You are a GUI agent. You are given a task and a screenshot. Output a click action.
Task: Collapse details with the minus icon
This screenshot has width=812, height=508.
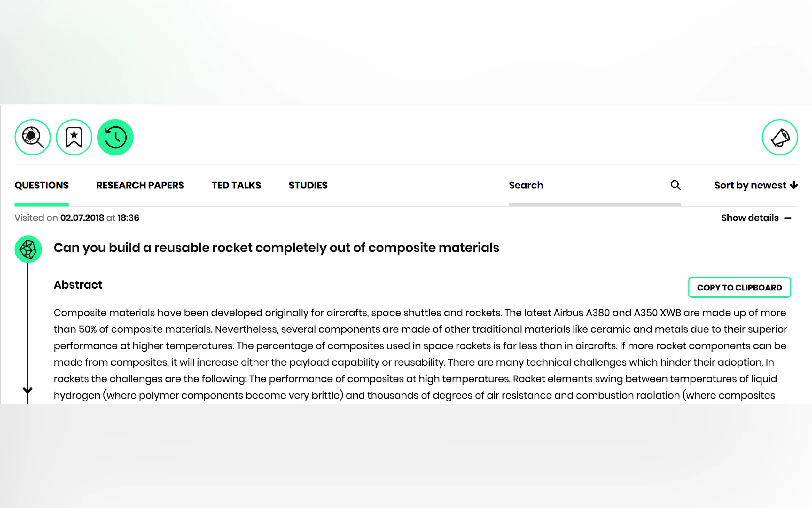tap(788, 218)
